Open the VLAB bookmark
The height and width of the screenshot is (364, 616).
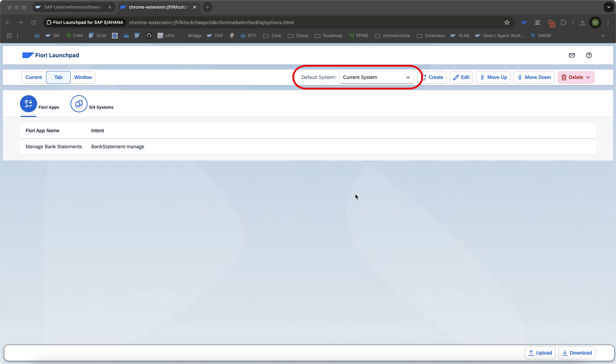pos(460,36)
